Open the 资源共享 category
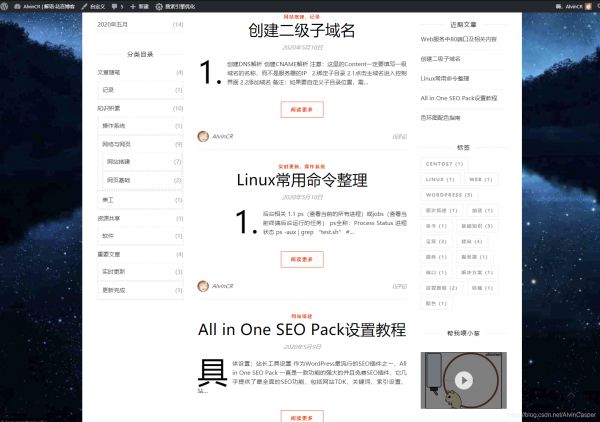The width and height of the screenshot is (600, 422). [x=109, y=218]
